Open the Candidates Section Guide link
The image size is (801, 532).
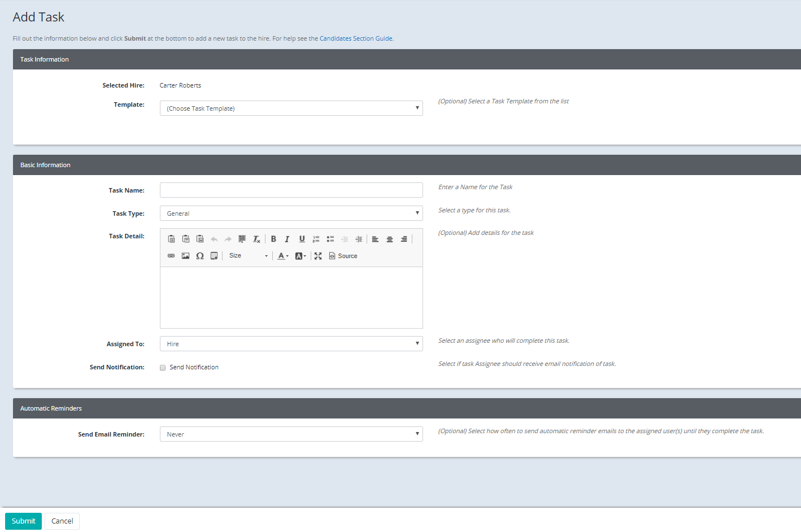click(x=356, y=38)
